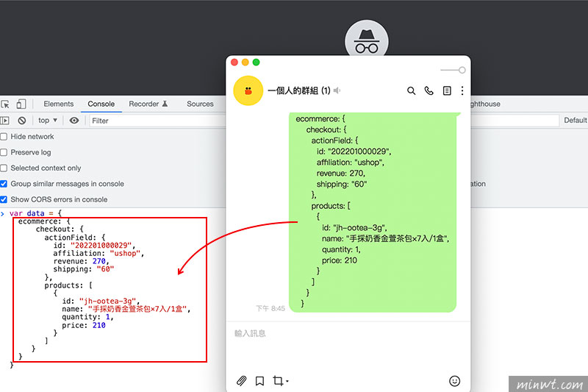Click the "20220100029" id value in console
This screenshot has height=392, width=588.
[101, 246]
